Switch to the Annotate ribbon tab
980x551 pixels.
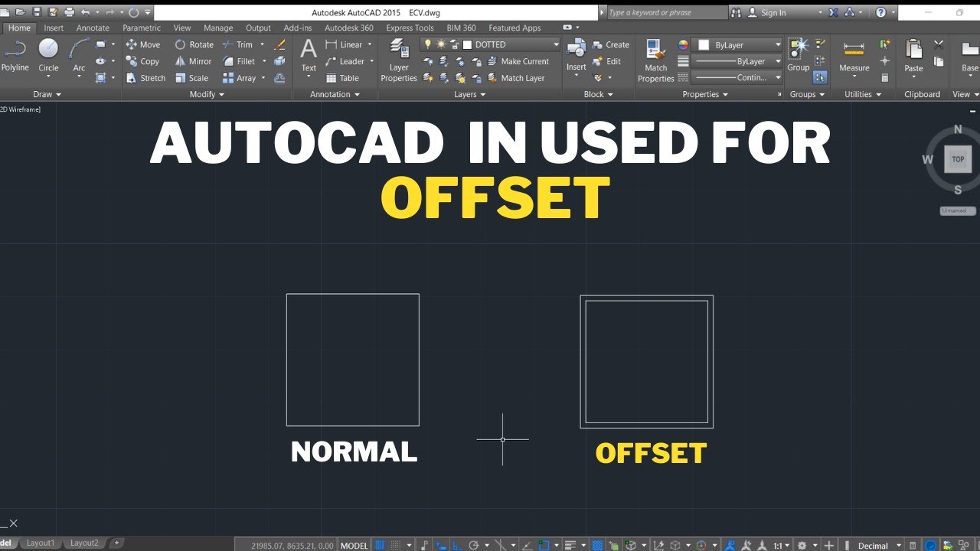point(93,28)
